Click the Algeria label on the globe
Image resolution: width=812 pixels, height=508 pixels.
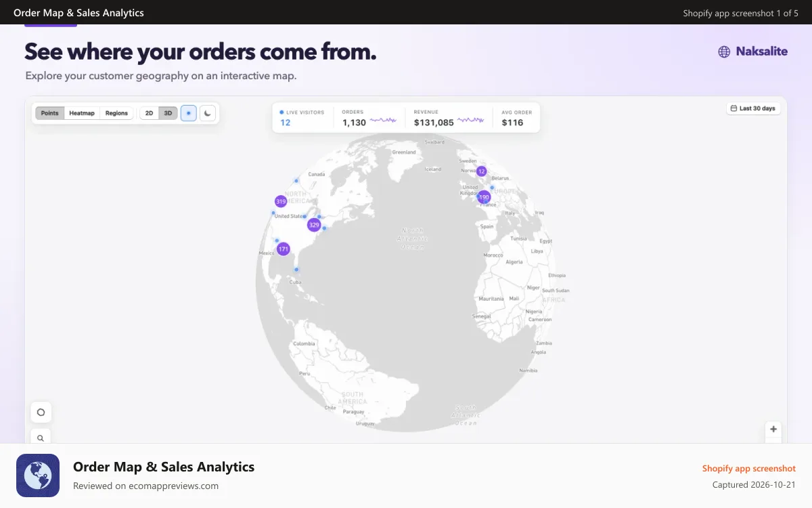(514, 261)
